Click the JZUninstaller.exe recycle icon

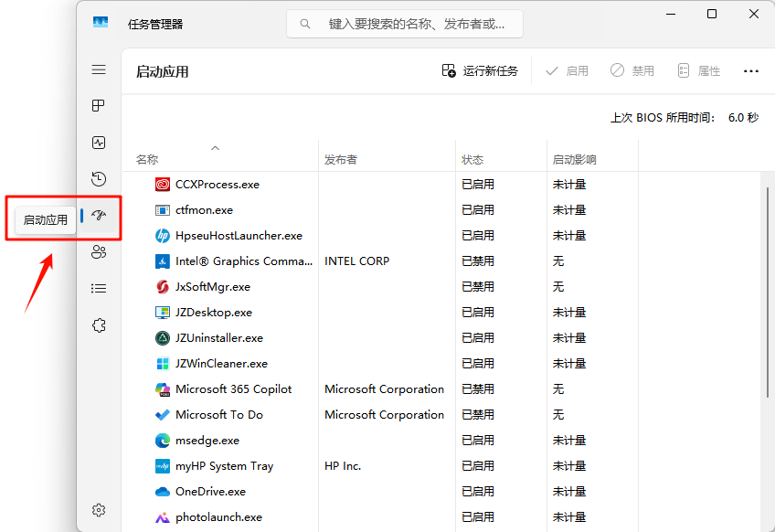(162, 338)
